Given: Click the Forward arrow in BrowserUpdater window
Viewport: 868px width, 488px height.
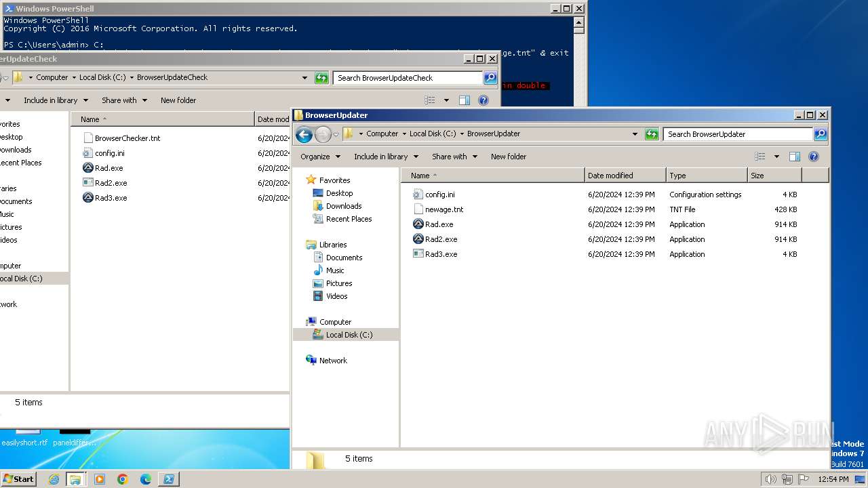Looking at the screenshot, I should tap(323, 134).
